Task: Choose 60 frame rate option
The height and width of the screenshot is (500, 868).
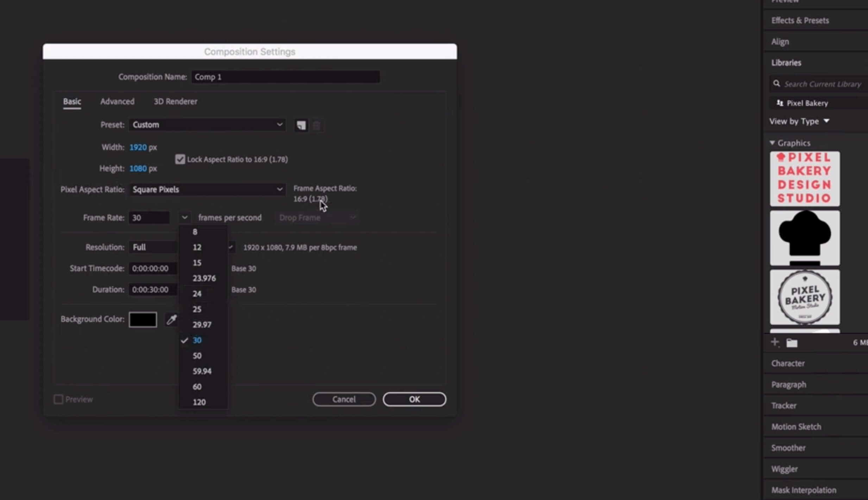Action: pyautogui.click(x=203, y=387)
